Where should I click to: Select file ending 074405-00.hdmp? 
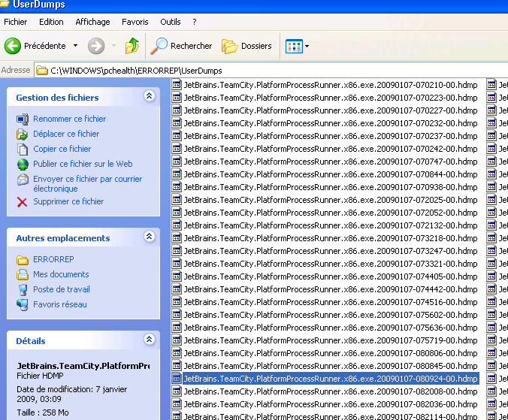331,277
